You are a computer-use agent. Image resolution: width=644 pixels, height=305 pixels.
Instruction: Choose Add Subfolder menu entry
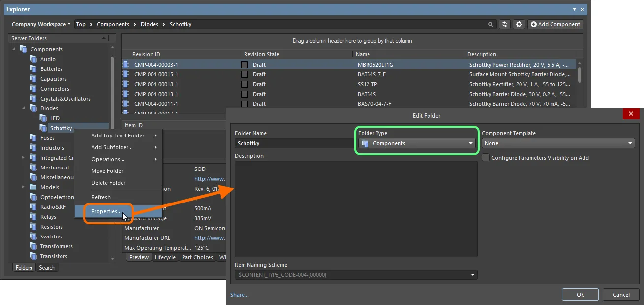click(x=118, y=147)
